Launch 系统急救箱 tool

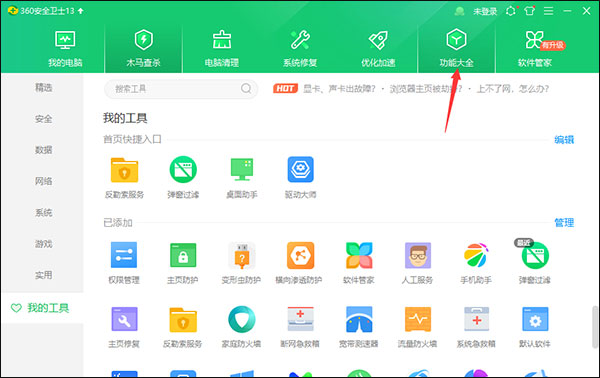476,327
